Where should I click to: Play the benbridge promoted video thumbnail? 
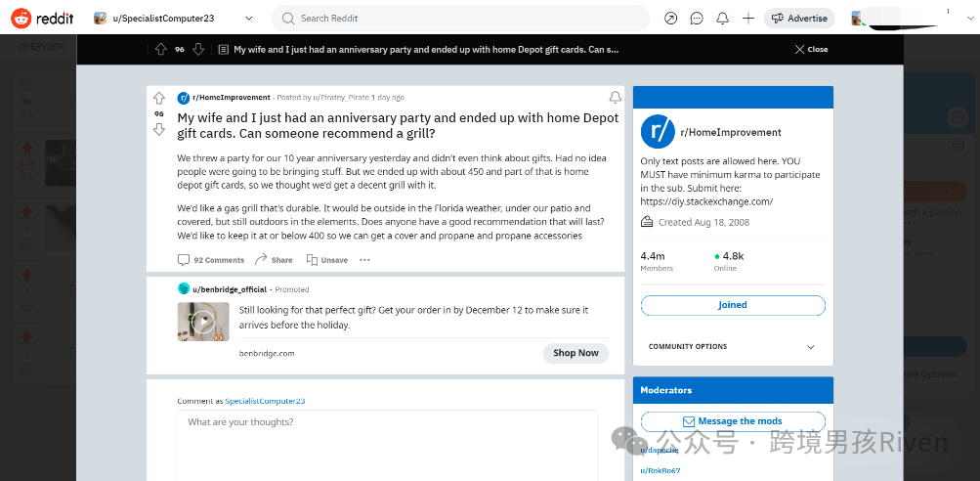[203, 322]
